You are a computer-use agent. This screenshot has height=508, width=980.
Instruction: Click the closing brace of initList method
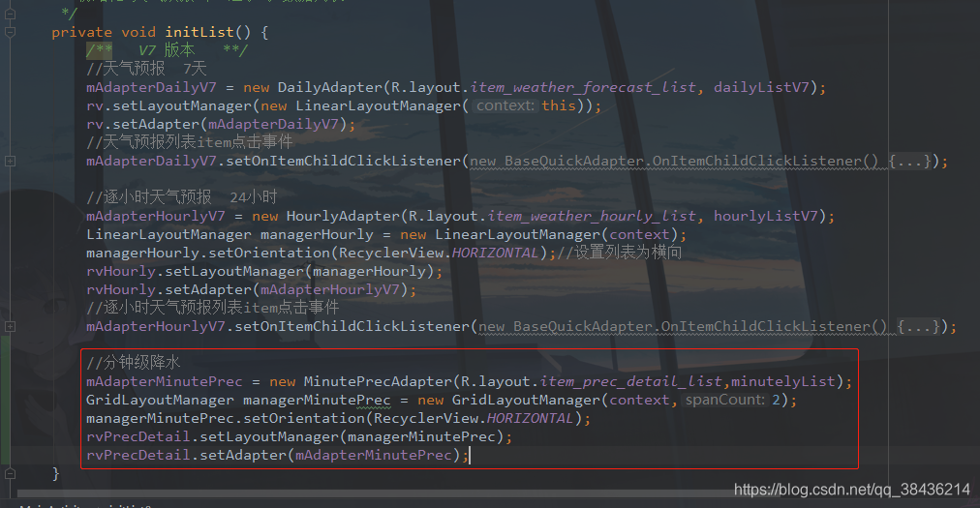pos(55,473)
